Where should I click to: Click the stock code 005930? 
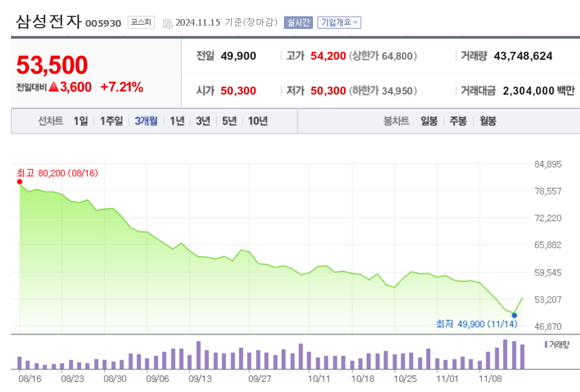click(103, 23)
